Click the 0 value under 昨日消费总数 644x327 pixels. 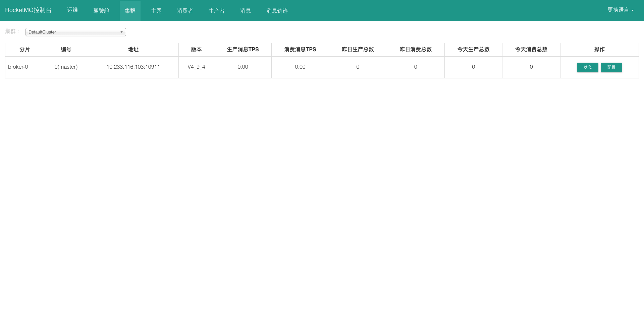pyautogui.click(x=416, y=67)
